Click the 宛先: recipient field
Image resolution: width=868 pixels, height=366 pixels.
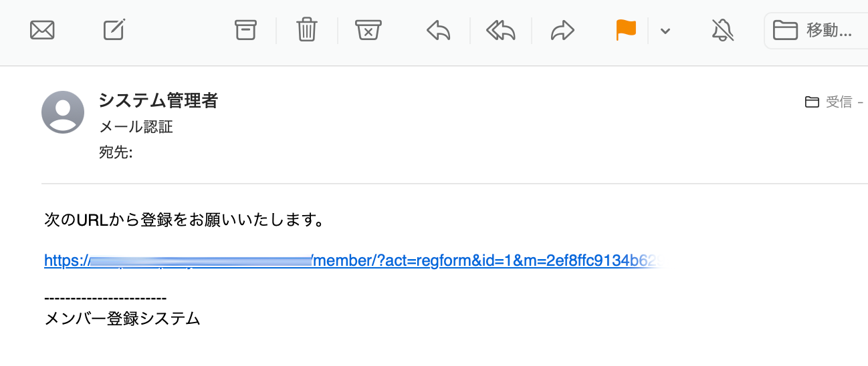click(x=116, y=153)
